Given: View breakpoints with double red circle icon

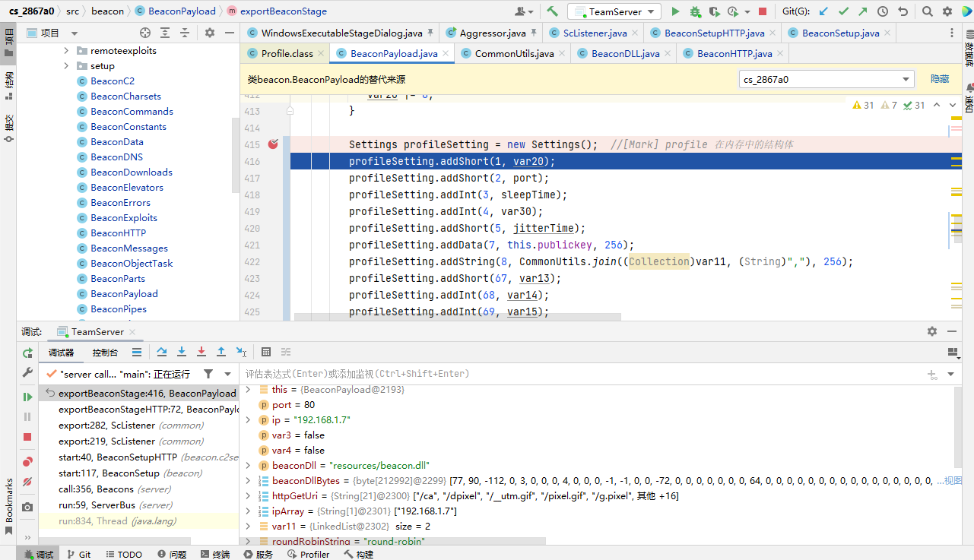Looking at the screenshot, I should coord(27,461).
